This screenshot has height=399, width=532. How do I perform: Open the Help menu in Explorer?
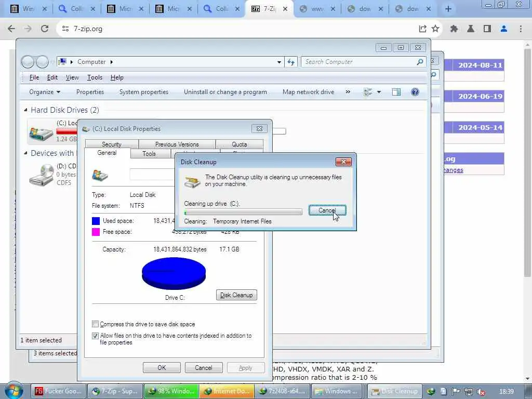(117, 77)
